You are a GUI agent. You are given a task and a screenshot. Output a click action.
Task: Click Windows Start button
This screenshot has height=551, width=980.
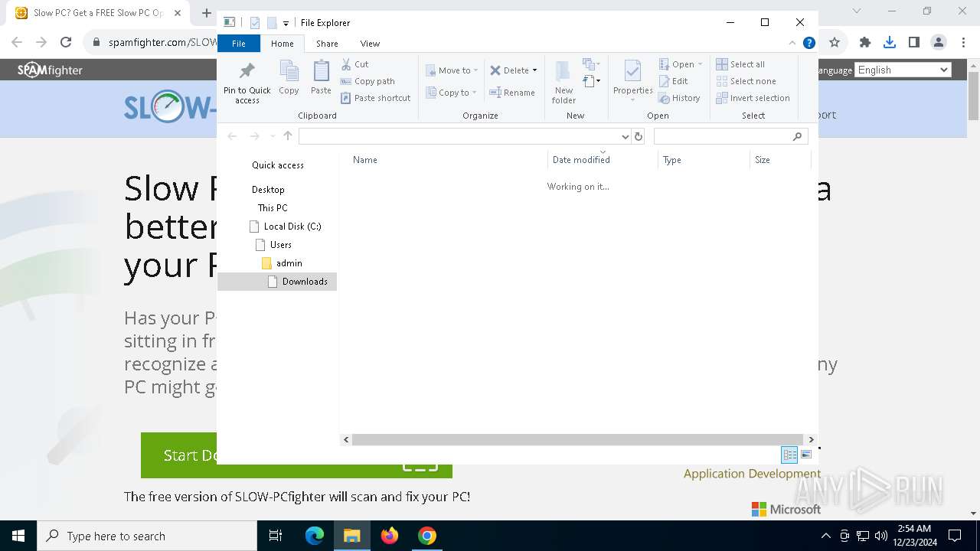point(18,536)
